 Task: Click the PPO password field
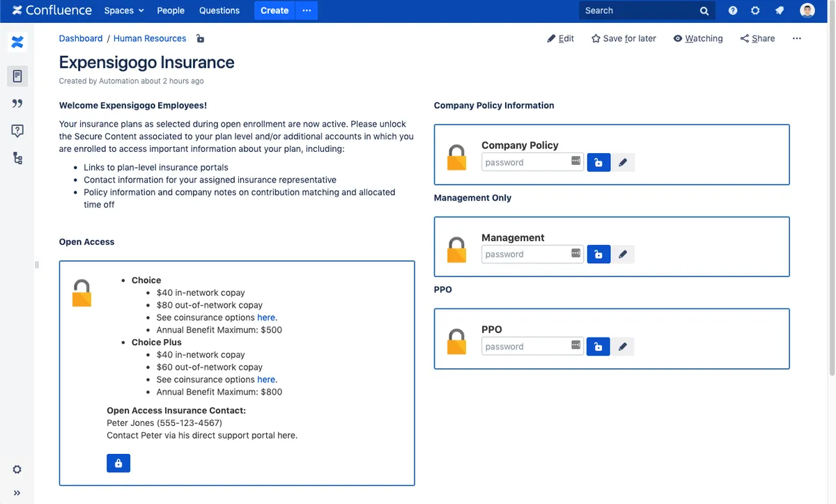pyautogui.click(x=532, y=347)
